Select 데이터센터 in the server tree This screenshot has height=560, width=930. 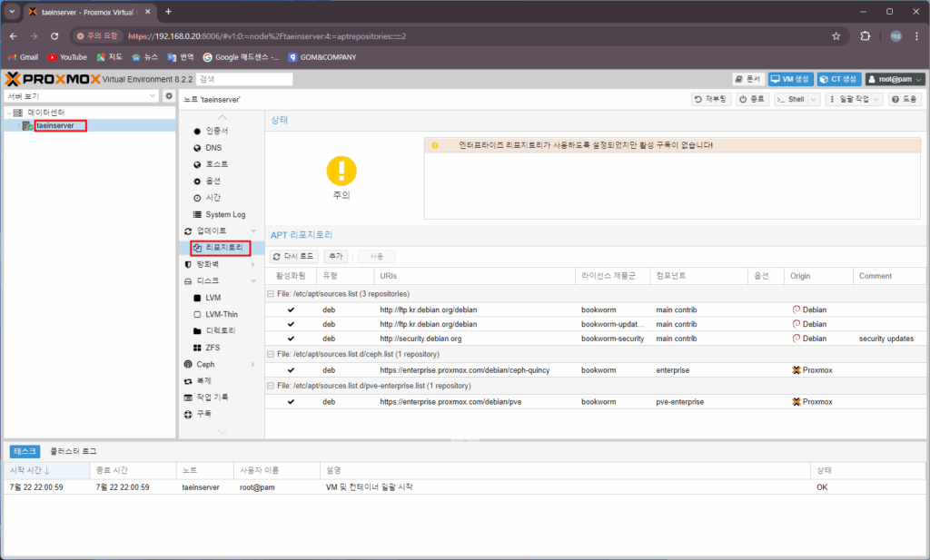46,113
